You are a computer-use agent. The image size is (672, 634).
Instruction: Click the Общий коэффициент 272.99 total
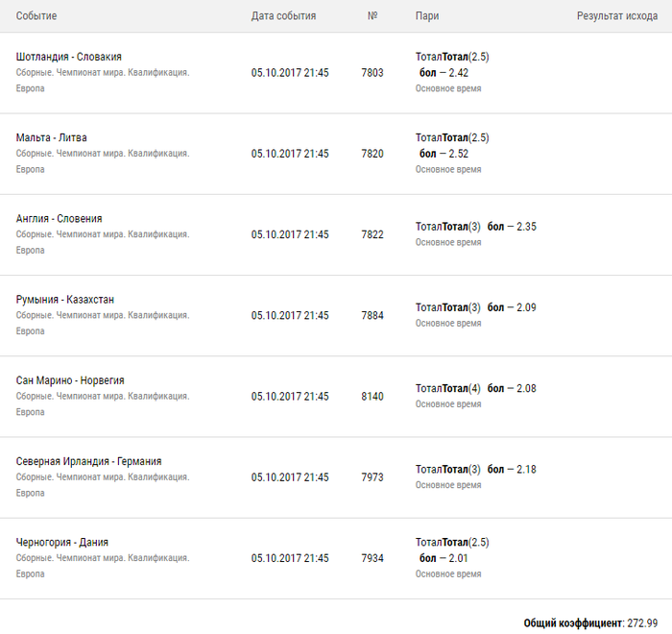tap(597, 622)
